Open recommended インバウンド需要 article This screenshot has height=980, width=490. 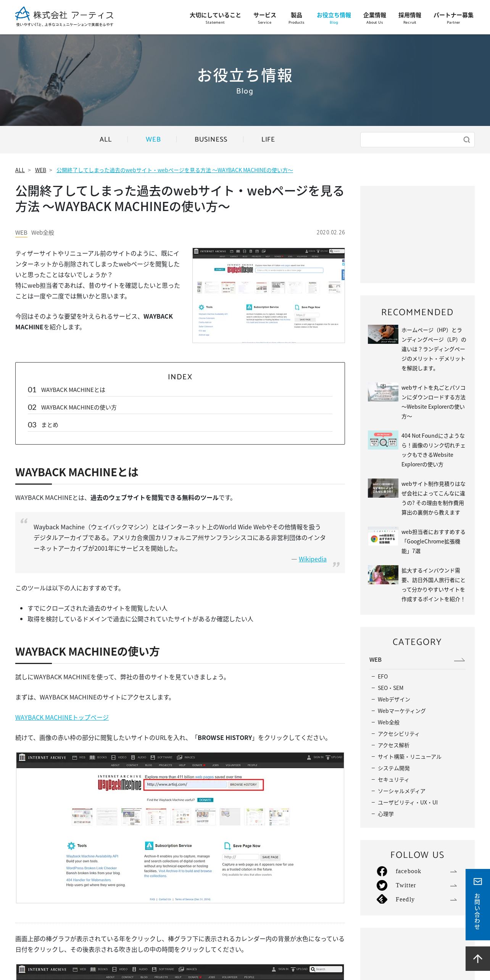[434, 585]
